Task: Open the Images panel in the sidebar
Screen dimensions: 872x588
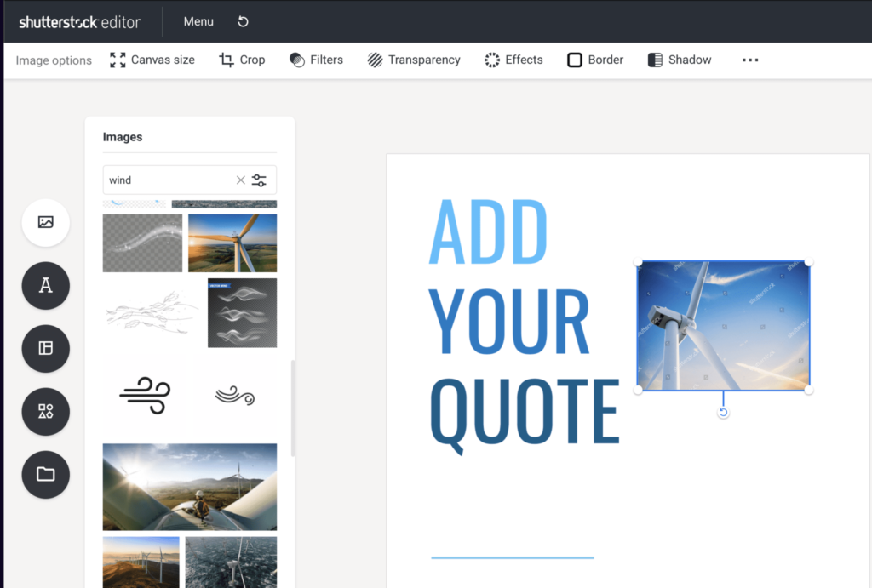Action: tap(45, 222)
